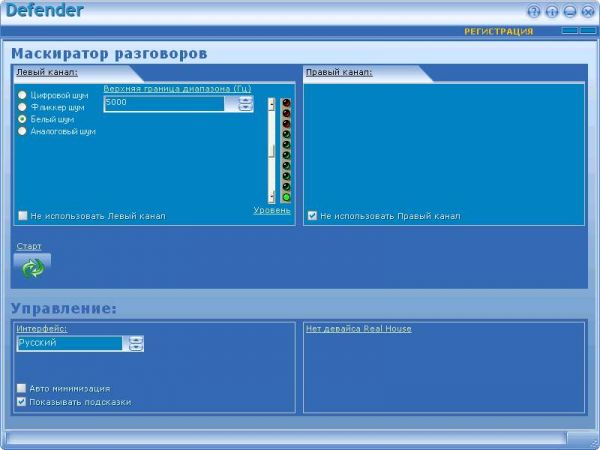Click the bright green level indicator light
The image size is (600, 450).
286,197
